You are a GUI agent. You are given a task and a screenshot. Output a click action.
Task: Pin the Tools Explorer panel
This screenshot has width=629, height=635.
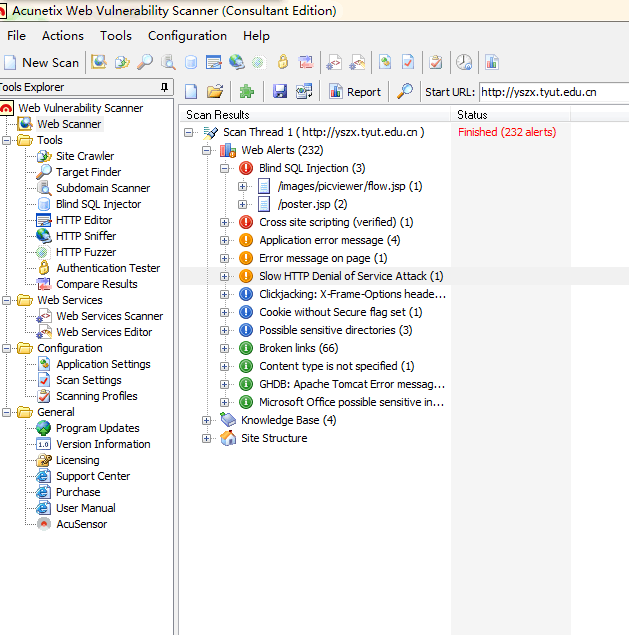164,87
